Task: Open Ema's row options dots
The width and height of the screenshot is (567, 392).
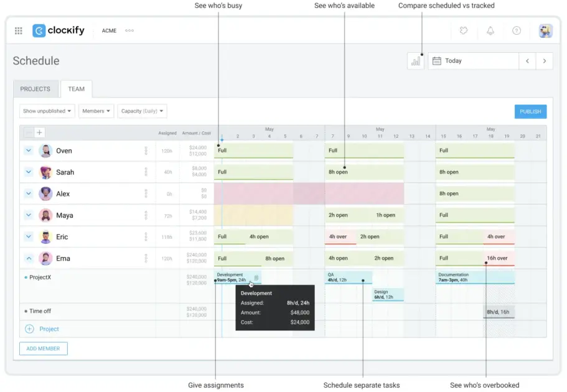Action: pyautogui.click(x=146, y=258)
